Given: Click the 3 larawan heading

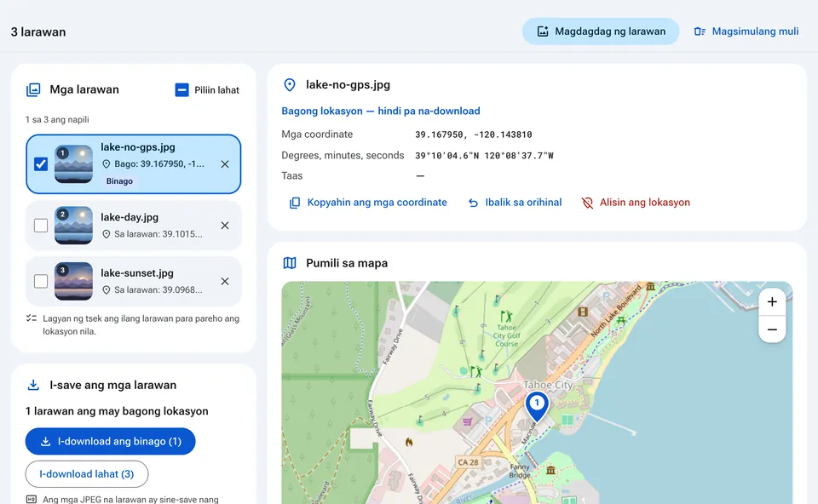Looking at the screenshot, I should tap(38, 31).
